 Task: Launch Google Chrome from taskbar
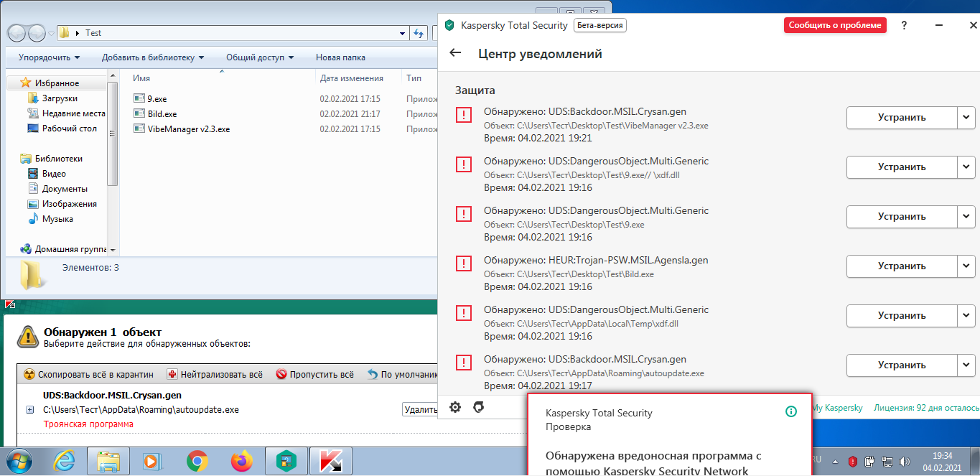coord(197,460)
